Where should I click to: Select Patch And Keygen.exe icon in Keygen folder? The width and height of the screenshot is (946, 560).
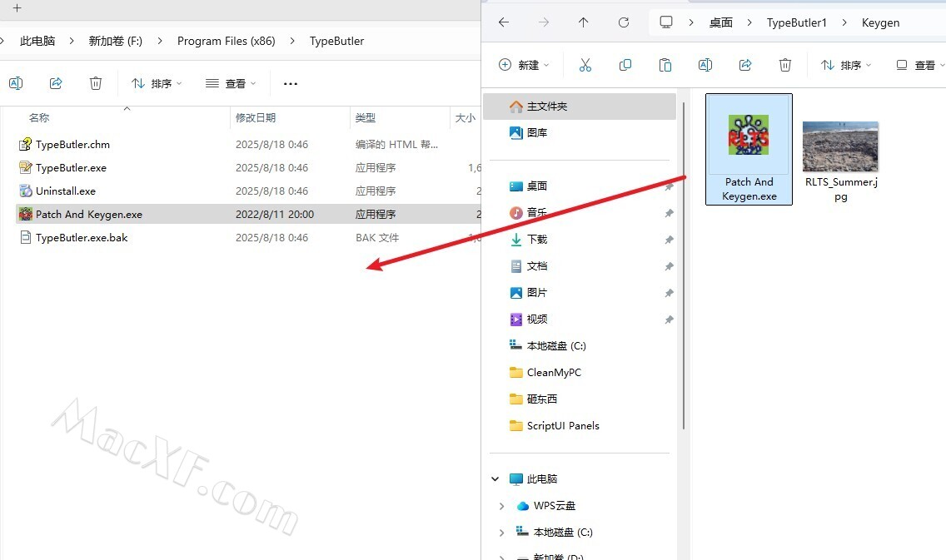coord(749,150)
